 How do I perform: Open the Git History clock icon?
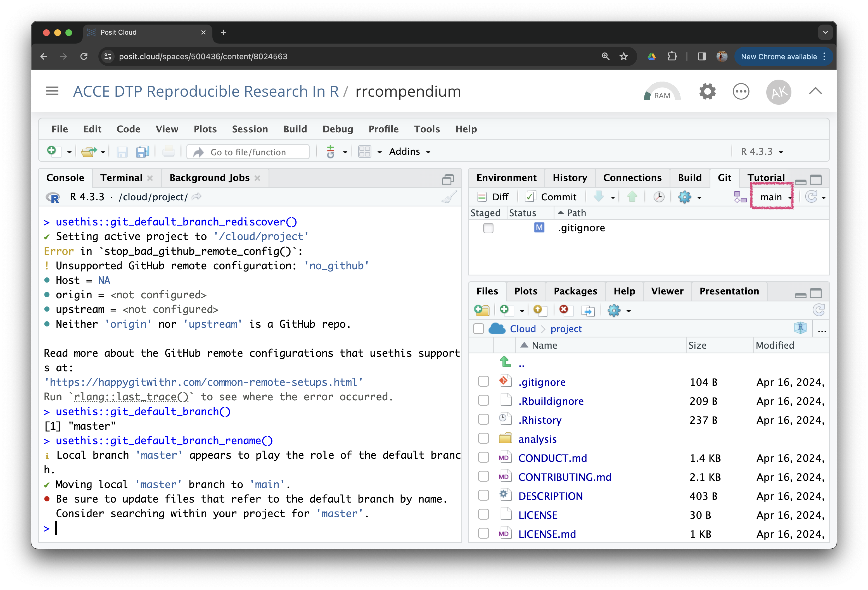coord(658,197)
